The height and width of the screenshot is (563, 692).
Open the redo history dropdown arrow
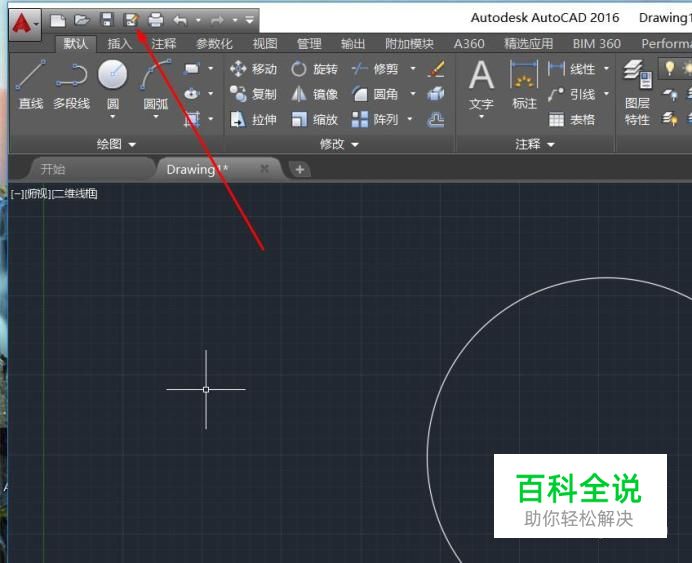(235, 20)
